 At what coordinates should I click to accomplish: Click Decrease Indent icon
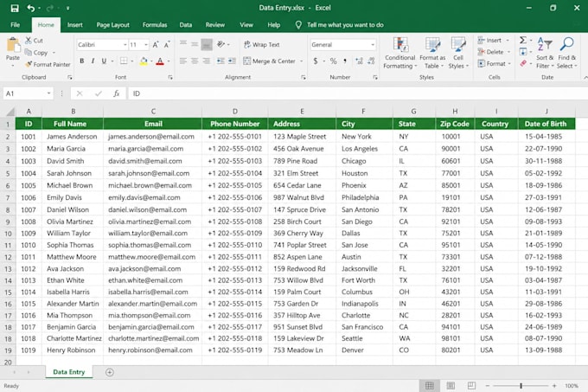(220, 61)
